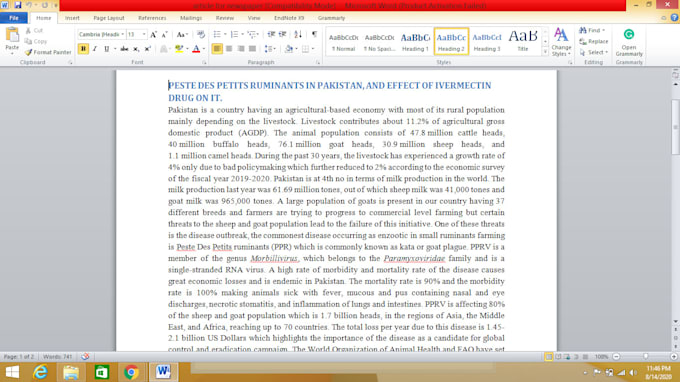This screenshot has width=680, height=382.
Task: Open the font size dropdown
Action: click(136, 34)
